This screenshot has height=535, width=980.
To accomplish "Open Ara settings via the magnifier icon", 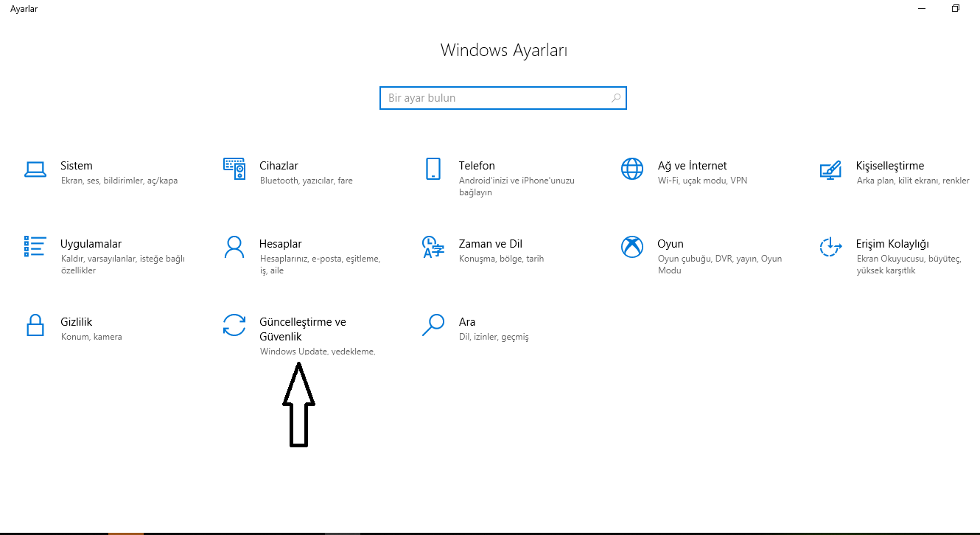I will (x=433, y=325).
